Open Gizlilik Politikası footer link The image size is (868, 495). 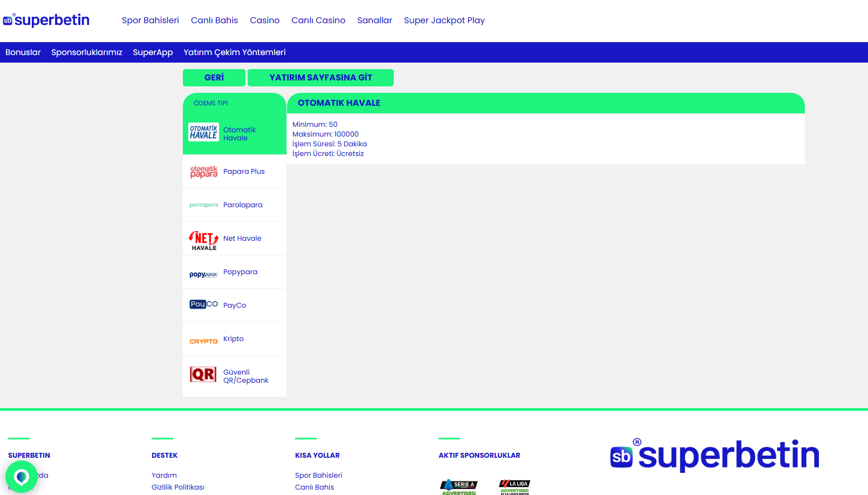tap(178, 487)
